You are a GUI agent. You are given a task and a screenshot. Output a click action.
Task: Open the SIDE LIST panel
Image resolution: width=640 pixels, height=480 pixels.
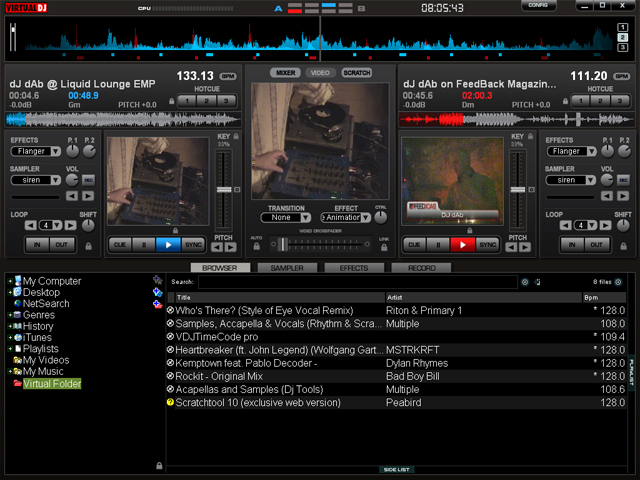pos(396,470)
